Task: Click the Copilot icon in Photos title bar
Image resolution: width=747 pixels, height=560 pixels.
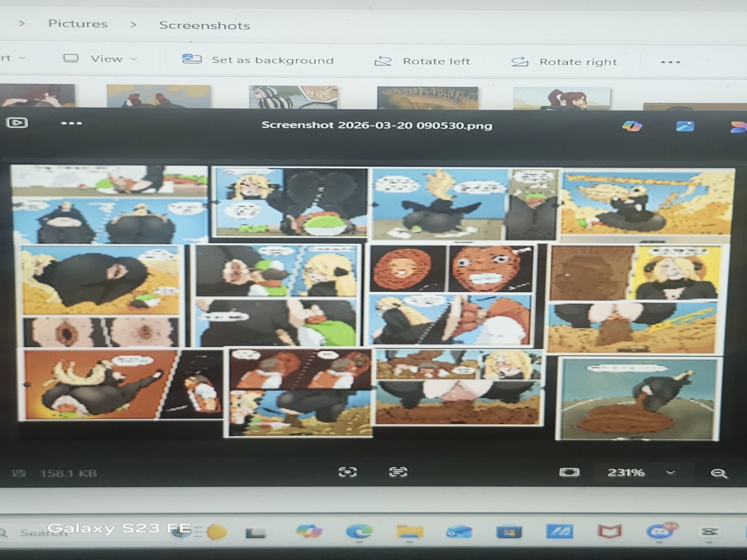Action: pos(632,126)
